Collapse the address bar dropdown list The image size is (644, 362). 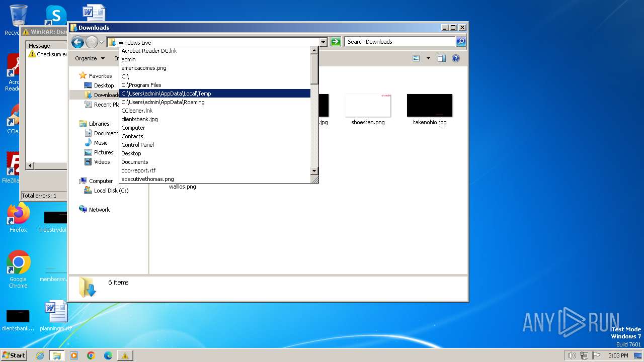[x=323, y=42]
